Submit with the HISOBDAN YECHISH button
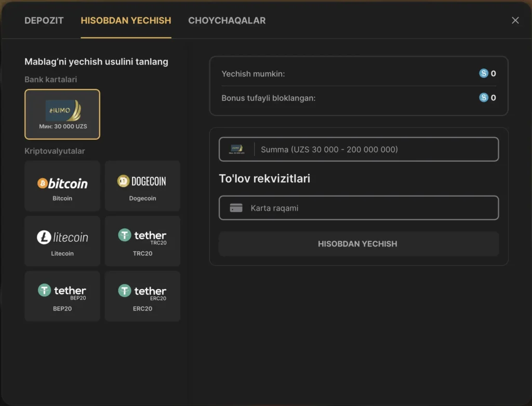This screenshot has width=532, height=406. [x=358, y=244]
